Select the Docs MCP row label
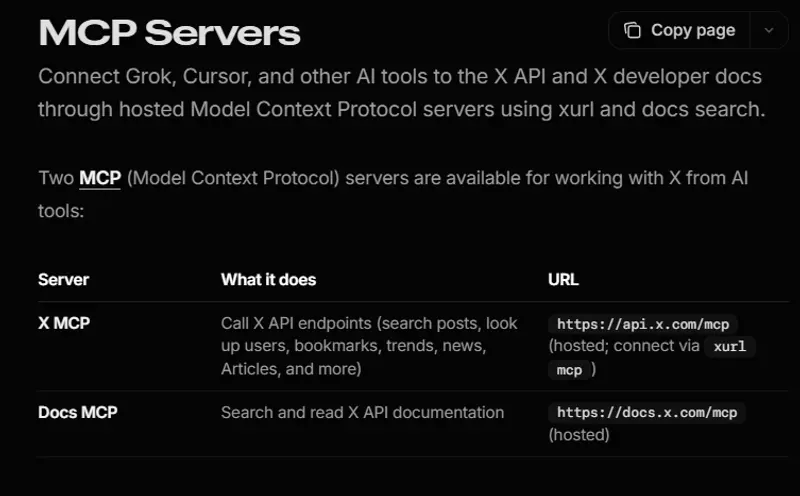Image resolution: width=800 pixels, height=496 pixels. point(78,412)
